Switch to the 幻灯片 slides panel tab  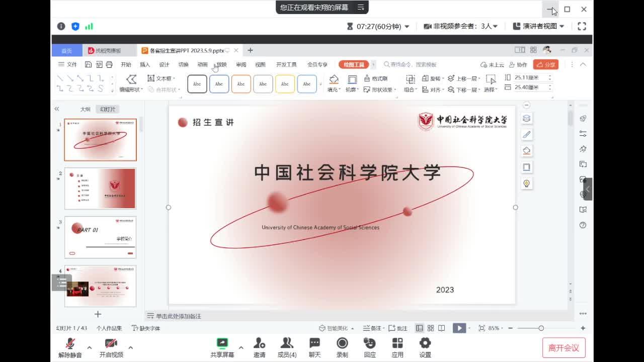click(x=107, y=109)
